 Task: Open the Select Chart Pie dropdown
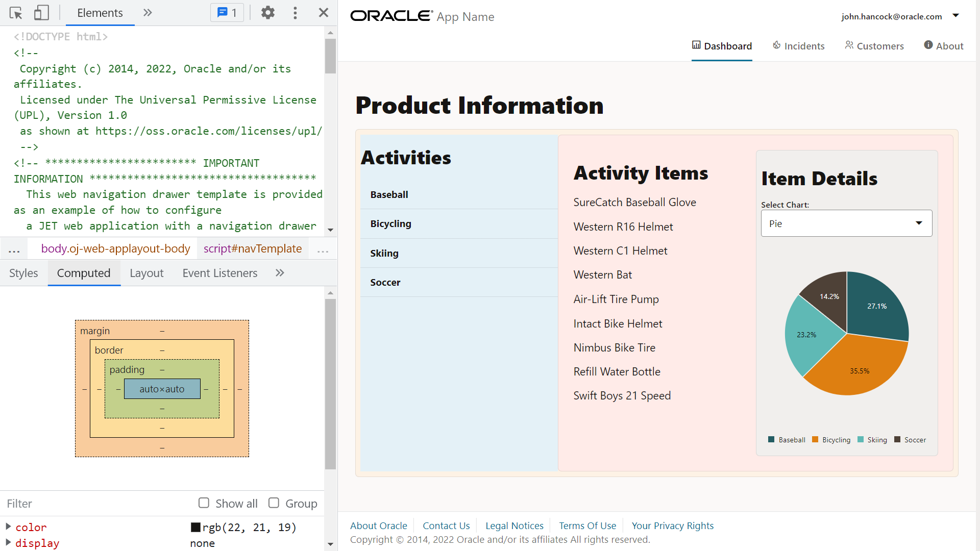[x=846, y=223]
